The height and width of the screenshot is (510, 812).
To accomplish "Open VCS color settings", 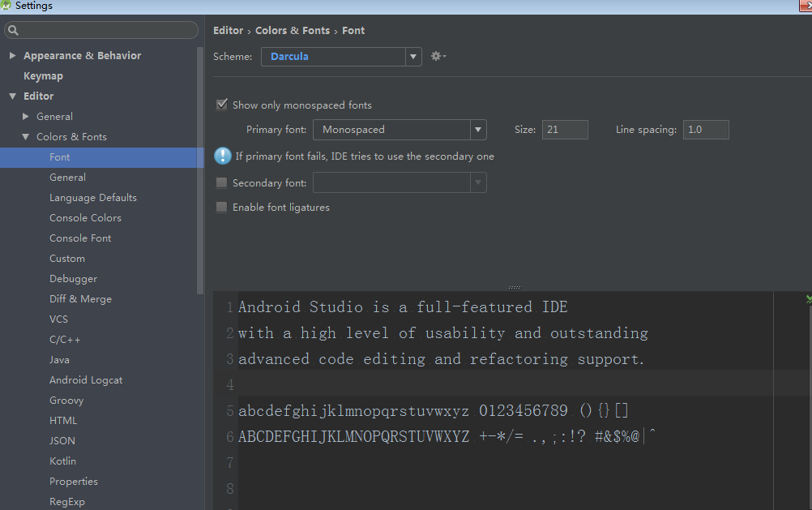I will pyautogui.click(x=58, y=319).
